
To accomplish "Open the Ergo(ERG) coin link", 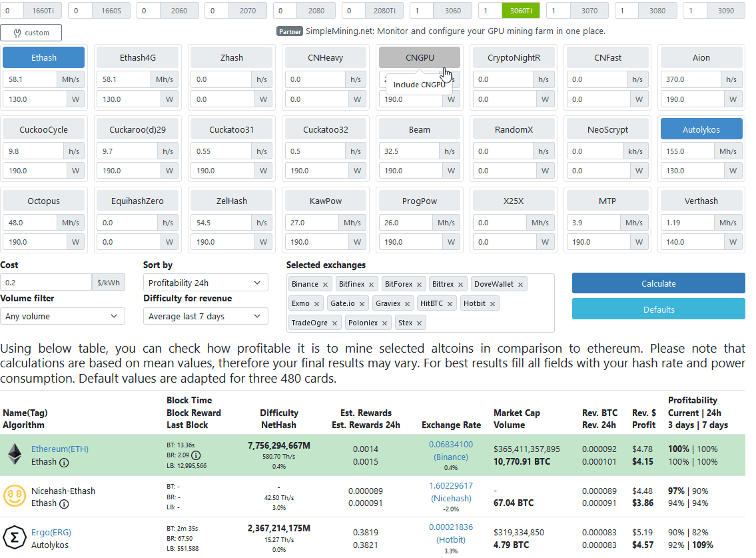I will (x=51, y=533).
